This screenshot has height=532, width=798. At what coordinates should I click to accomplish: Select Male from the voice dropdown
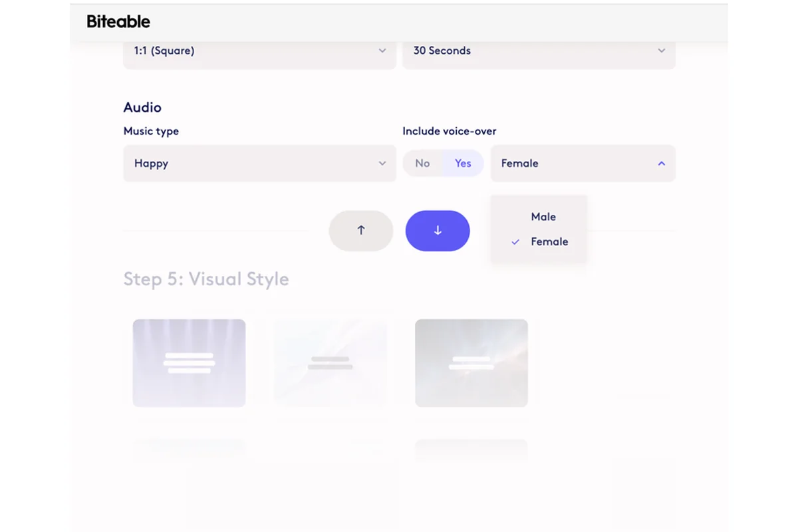coord(543,217)
